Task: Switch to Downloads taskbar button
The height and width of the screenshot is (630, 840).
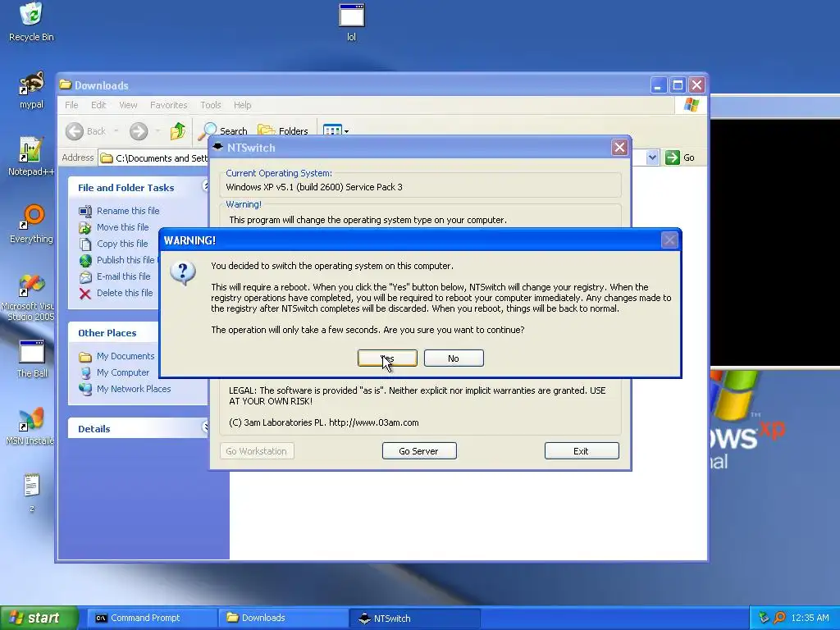Action: (x=283, y=619)
